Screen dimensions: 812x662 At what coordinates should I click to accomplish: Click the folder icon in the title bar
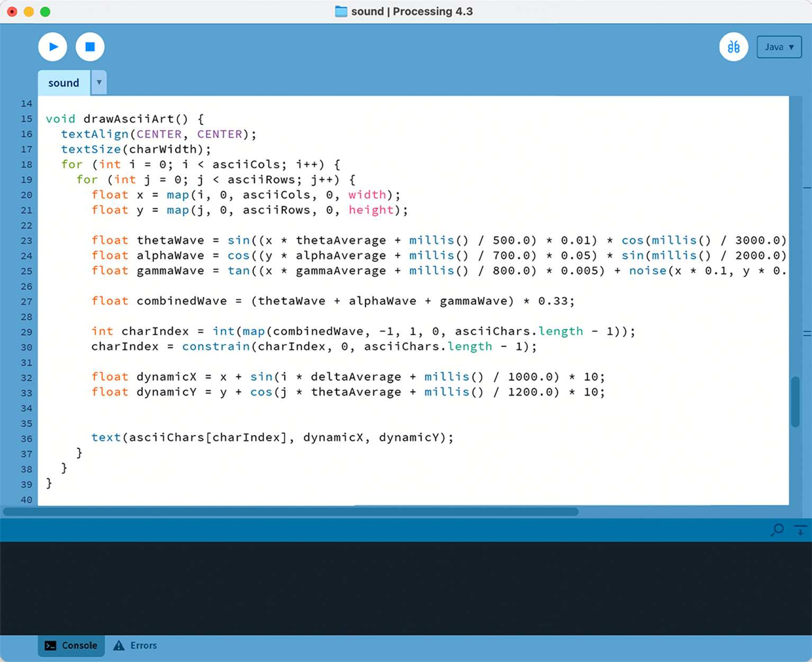coord(341,11)
